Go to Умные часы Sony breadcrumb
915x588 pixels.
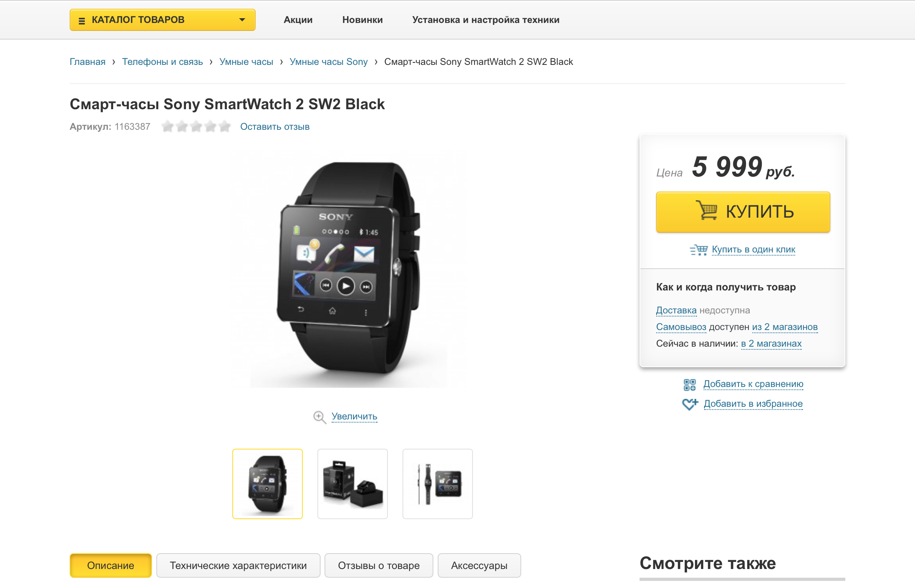[328, 62]
